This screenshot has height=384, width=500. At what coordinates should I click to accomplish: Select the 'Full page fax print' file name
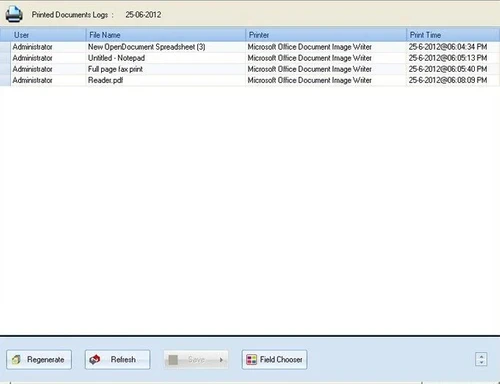pyautogui.click(x=115, y=69)
